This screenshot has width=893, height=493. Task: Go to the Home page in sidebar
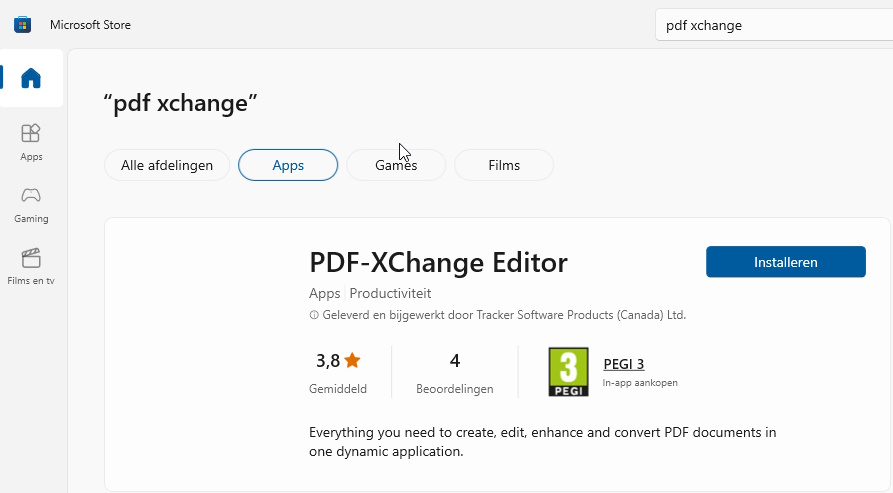[31, 78]
